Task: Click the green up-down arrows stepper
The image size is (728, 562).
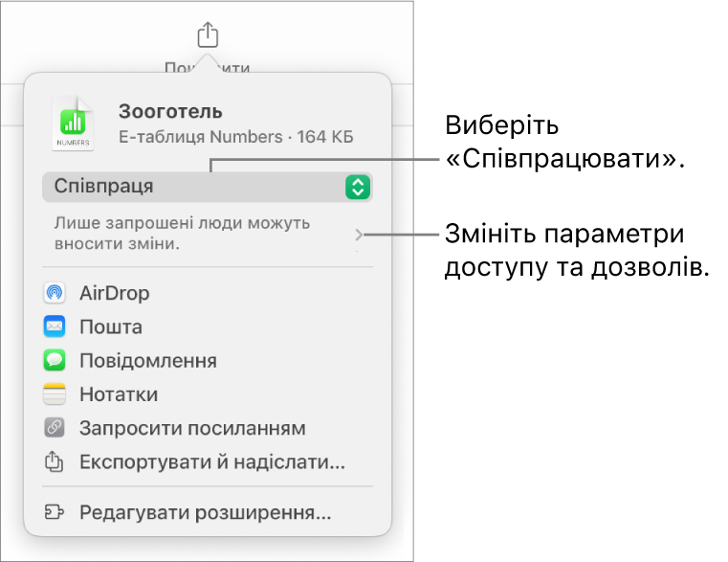Action: pyautogui.click(x=358, y=188)
